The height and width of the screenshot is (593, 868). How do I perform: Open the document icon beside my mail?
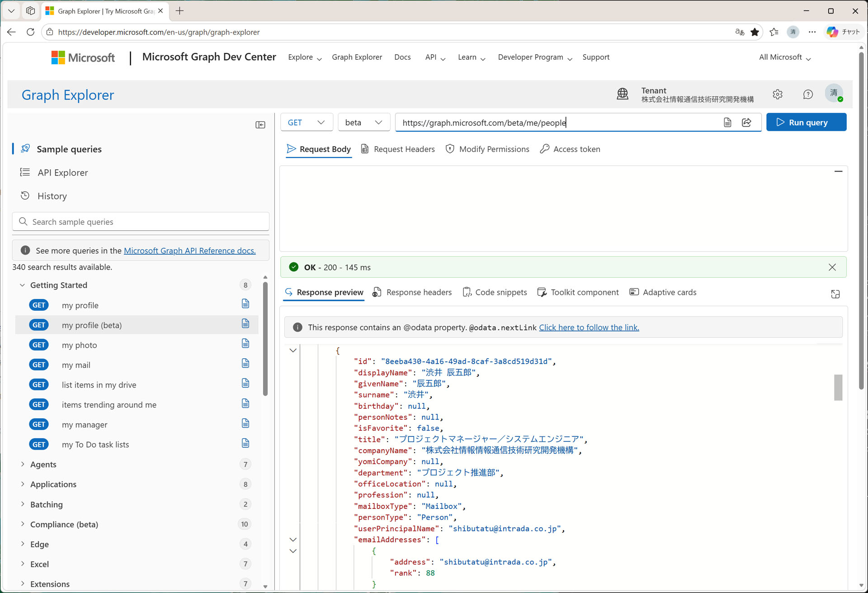tap(245, 363)
